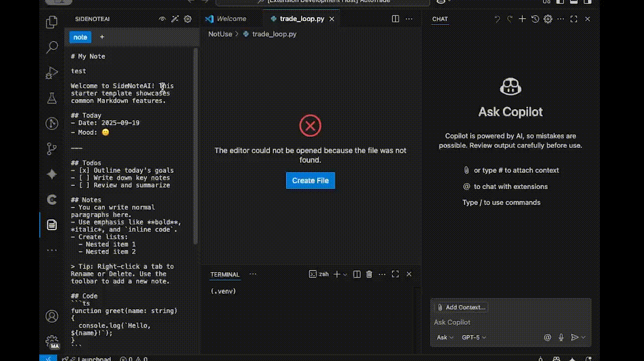644x361 pixels.
Task: Select the note tab in SideNoteAI
Action: (x=80, y=37)
